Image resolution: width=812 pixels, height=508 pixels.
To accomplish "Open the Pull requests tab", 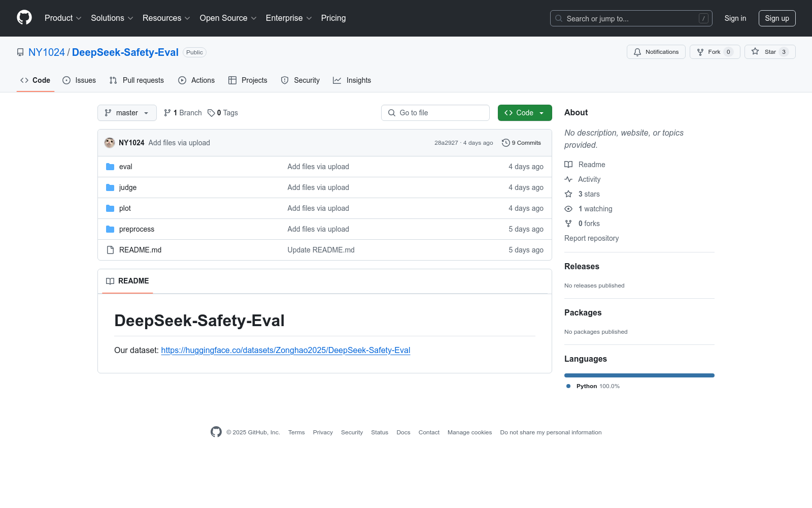I will pyautogui.click(x=137, y=80).
